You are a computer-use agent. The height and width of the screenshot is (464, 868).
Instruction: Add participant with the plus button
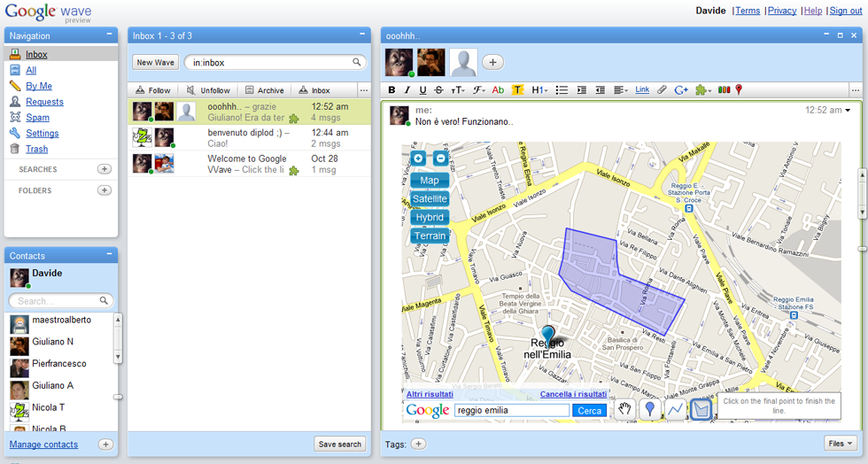coord(492,62)
